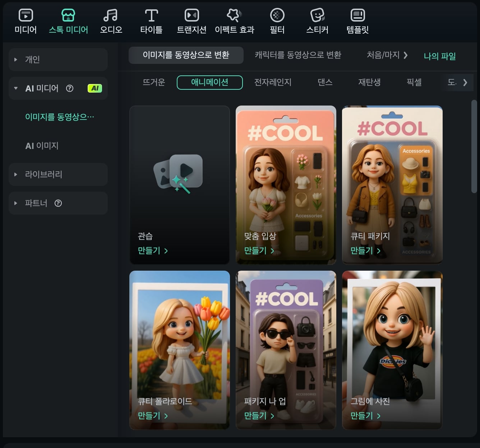
Task: Open the 오디오 music note icon
Action: 111,15
